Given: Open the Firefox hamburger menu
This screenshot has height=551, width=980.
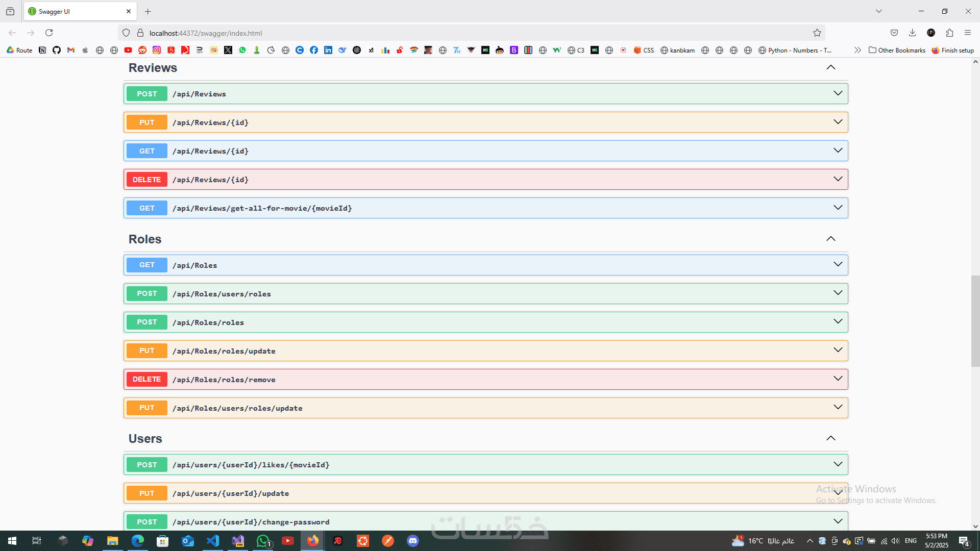Looking at the screenshot, I should point(968,33).
